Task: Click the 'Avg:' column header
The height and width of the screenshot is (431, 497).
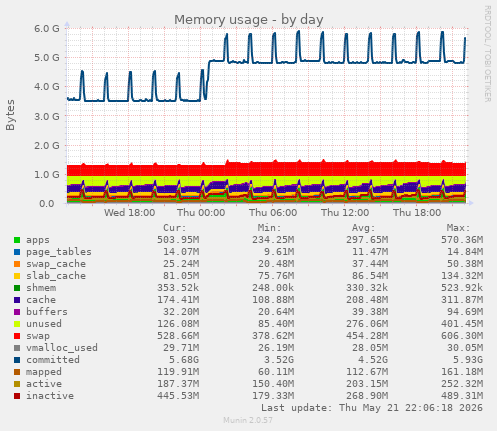Action: click(363, 228)
